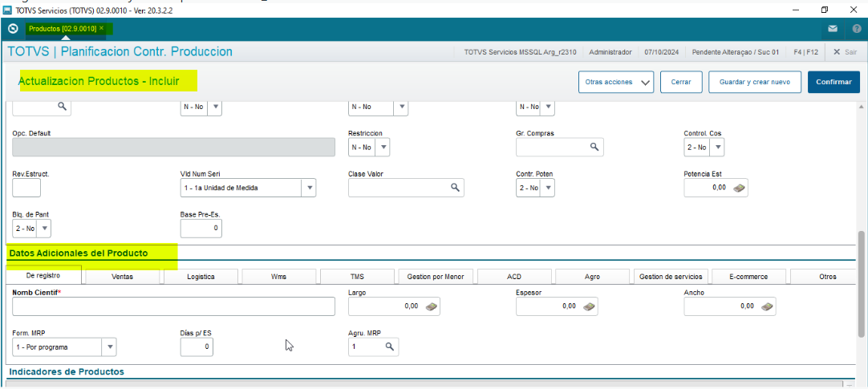Open the Vld Num Seri dropdown
Image resolution: width=868 pixels, height=389 pixels.
[x=309, y=188]
